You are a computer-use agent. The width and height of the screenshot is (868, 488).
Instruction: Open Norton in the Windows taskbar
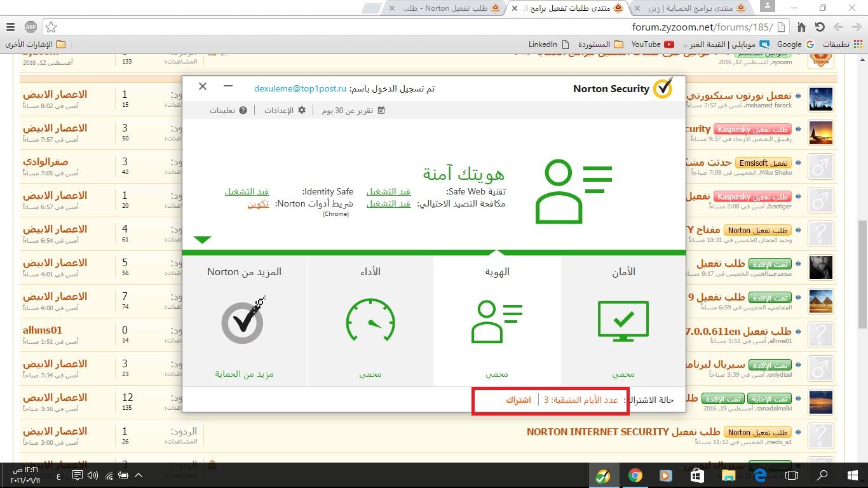[602, 475]
